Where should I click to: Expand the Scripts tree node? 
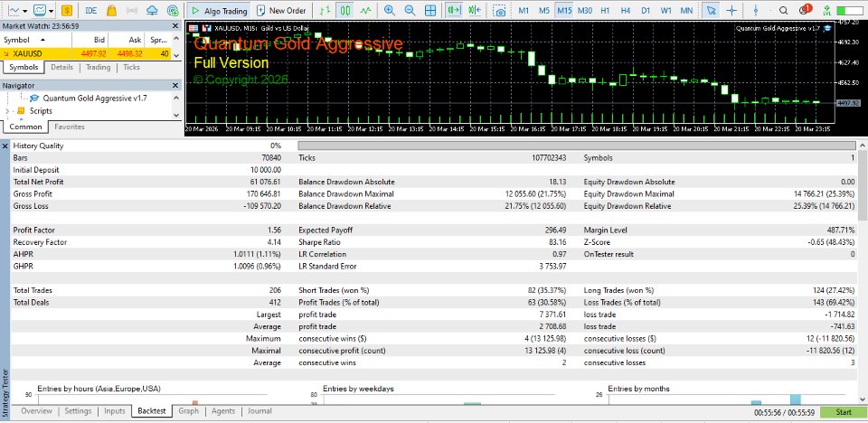tap(6, 111)
